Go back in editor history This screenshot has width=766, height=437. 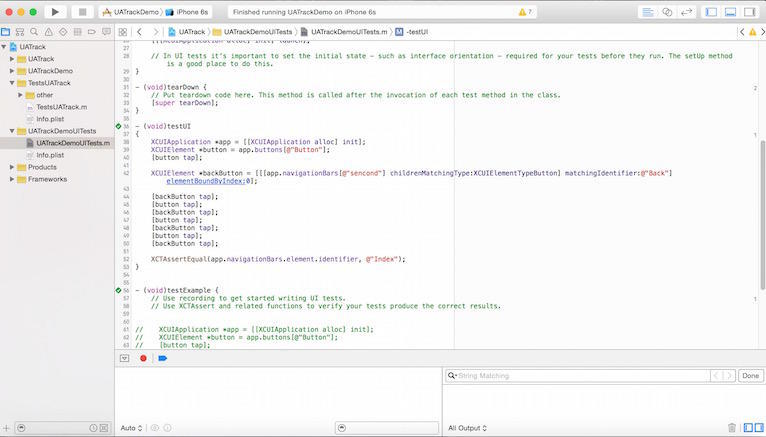(139, 32)
